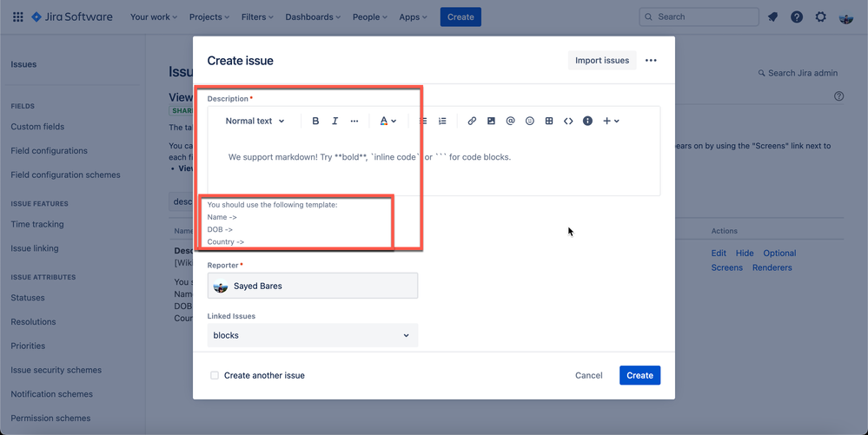The width and height of the screenshot is (868, 435).
Task: Select Time tracking in sidebar
Action: 37,224
